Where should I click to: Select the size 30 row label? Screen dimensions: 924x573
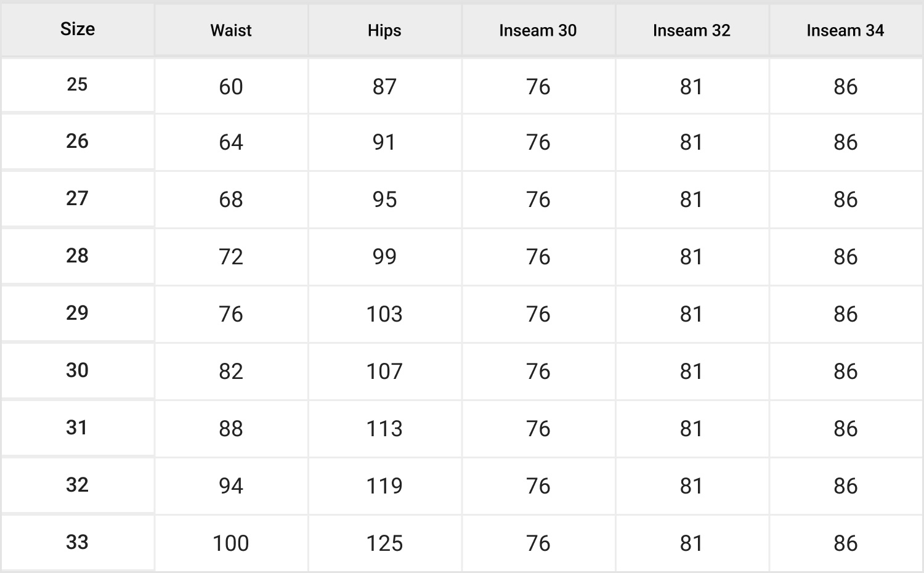tap(78, 370)
